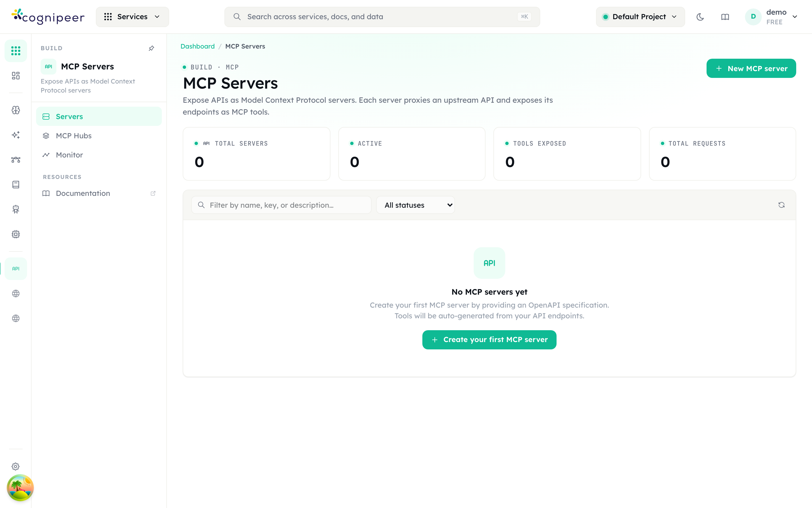Open the lowest globe icon in the rail
The height and width of the screenshot is (508, 812).
pyautogui.click(x=16, y=319)
